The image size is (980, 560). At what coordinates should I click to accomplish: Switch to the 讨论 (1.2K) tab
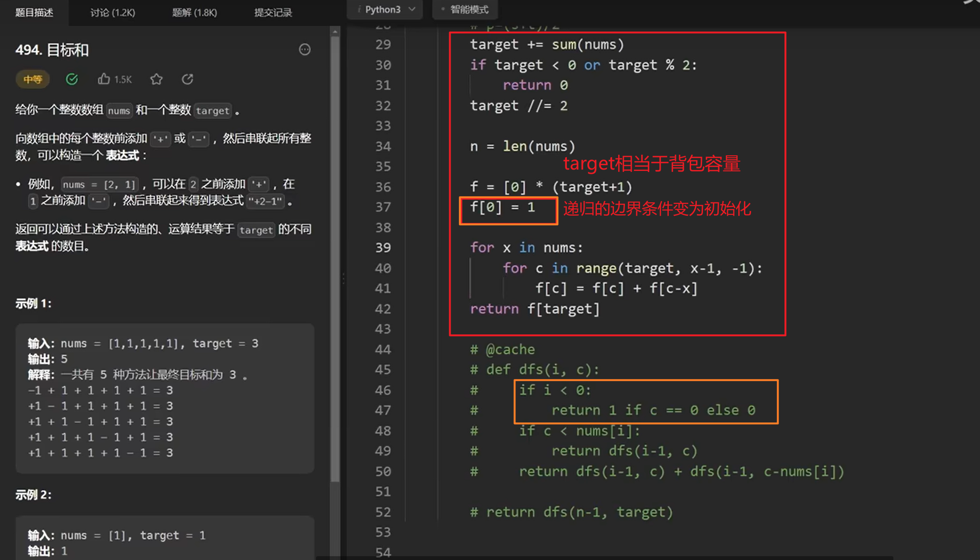pos(113,12)
